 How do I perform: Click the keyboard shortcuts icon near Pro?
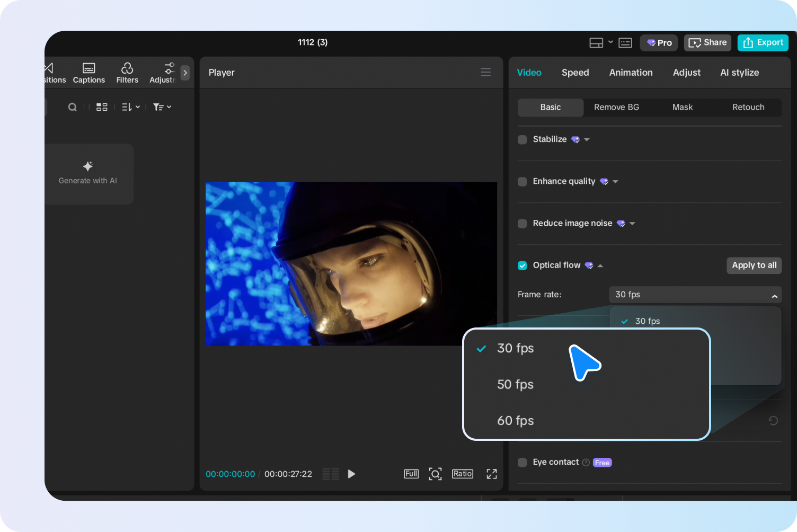point(625,42)
